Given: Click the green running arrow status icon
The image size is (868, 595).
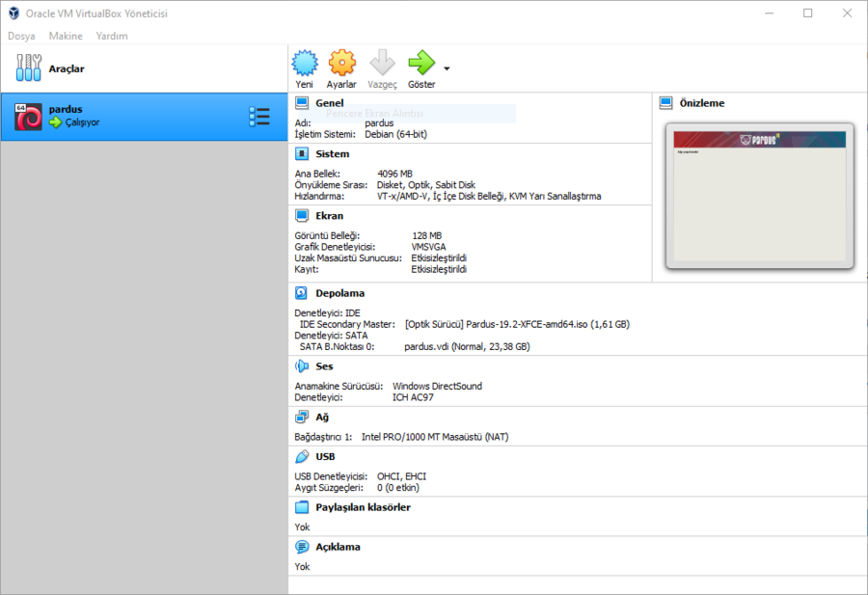Looking at the screenshot, I should (x=55, y=122).
